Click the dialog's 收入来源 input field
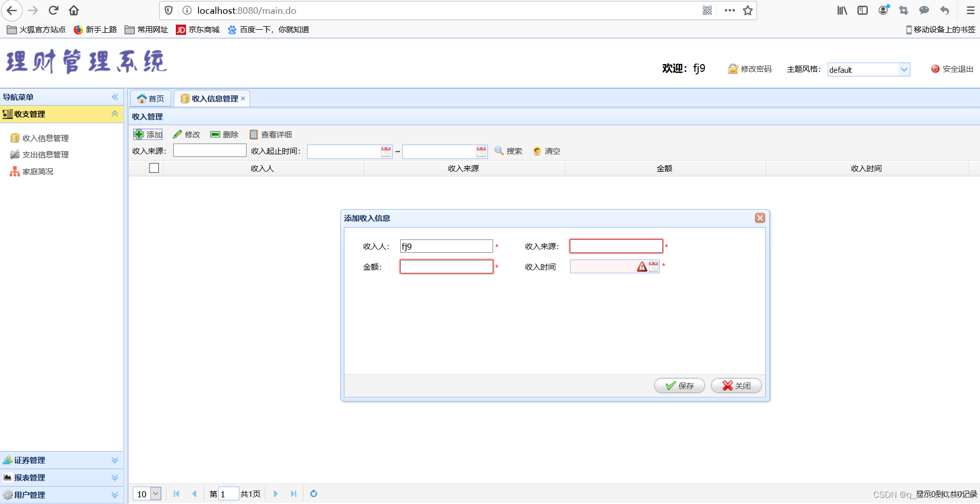This screenshot has height=504, width=980. click(616, 246)
